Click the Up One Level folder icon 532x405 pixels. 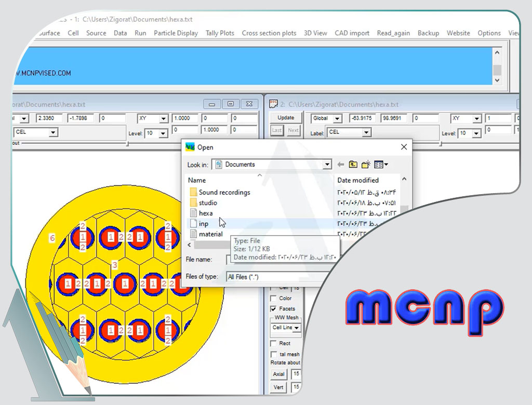(353, 165)
